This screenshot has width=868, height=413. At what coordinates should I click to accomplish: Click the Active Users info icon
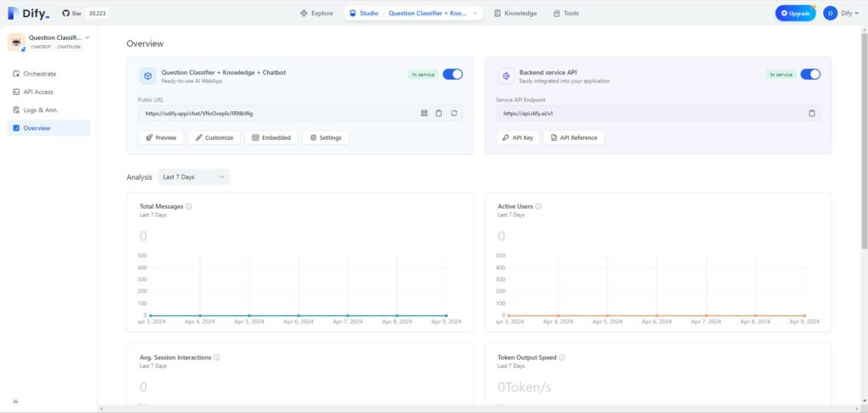(x=538, y=207)
